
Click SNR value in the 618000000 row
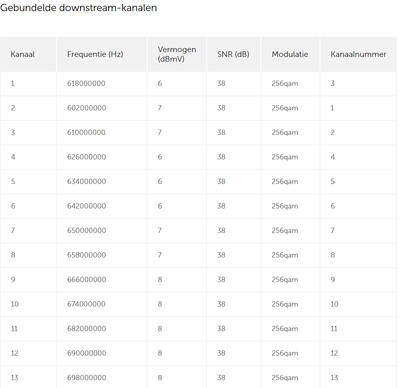pos(221,83)
